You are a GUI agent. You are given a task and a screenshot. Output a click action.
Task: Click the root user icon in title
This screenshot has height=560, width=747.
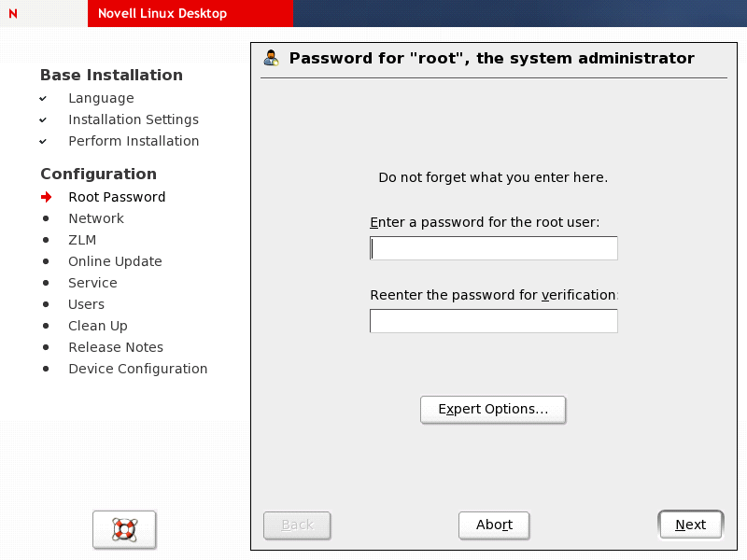coord(272,58)
